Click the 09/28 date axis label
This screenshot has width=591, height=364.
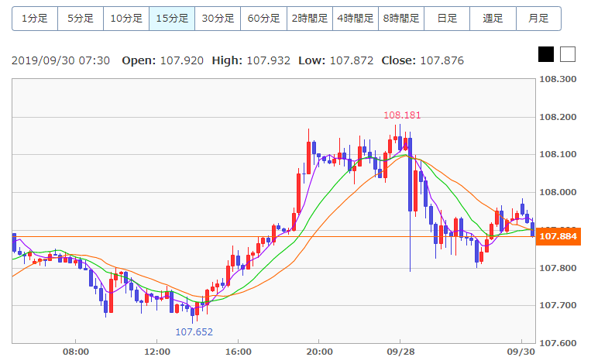(x=399, y=352)
